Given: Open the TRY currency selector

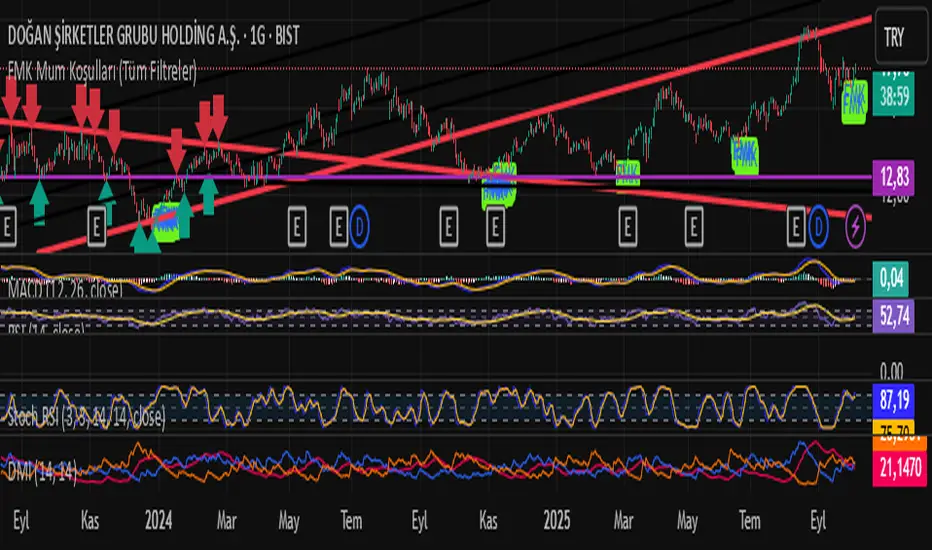Looking at the screenshot, I should pos(902,37).
